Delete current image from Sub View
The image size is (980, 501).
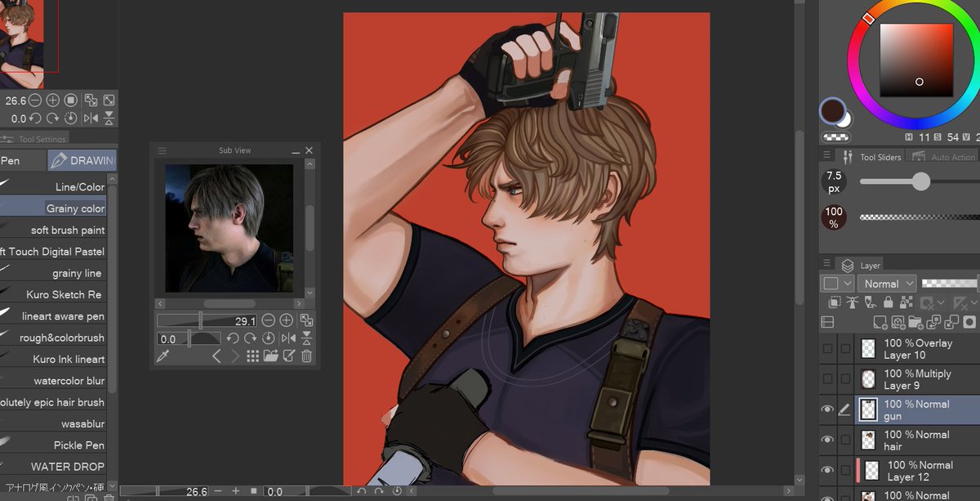tap(306, 356)
